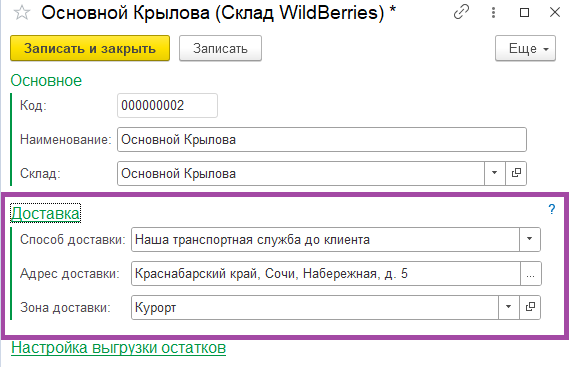Open address editor with ellipsis button
The height and width of the screenshot is (367, 574).
tap(530, 274)
